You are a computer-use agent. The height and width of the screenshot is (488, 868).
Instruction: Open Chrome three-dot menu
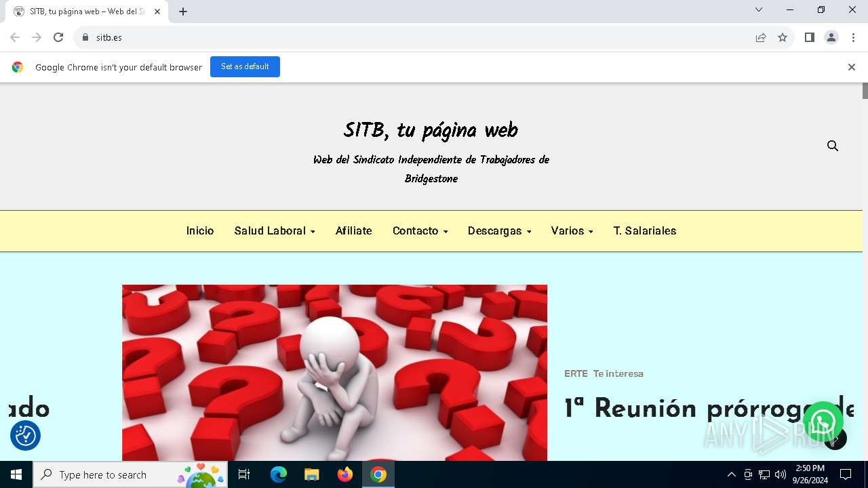pyautogui.click(x=853, y=37)
